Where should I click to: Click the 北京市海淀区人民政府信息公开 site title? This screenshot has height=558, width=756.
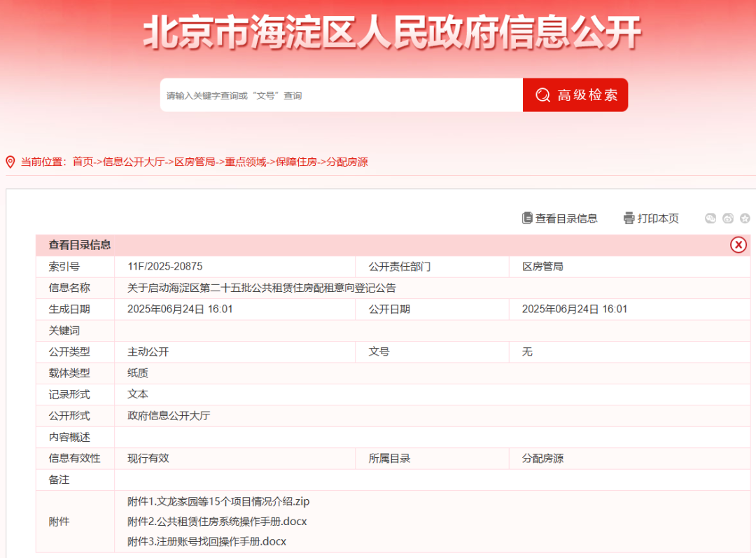(x=393, y=33)
